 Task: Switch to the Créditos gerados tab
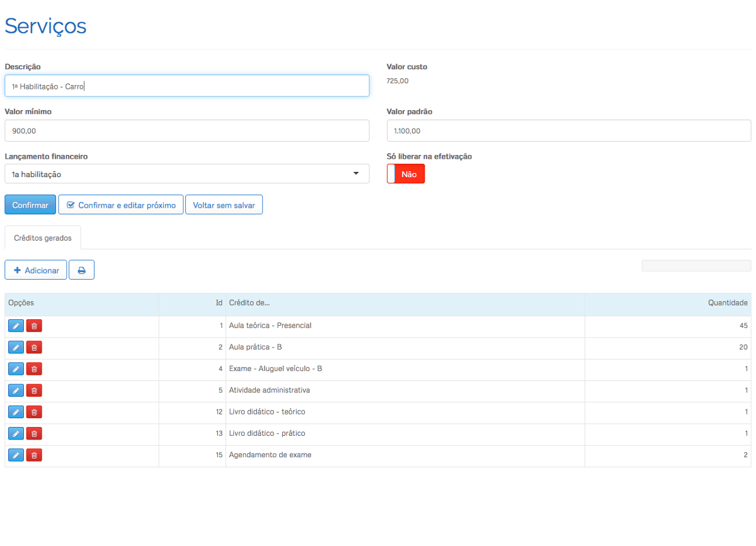tap(43, 238)
